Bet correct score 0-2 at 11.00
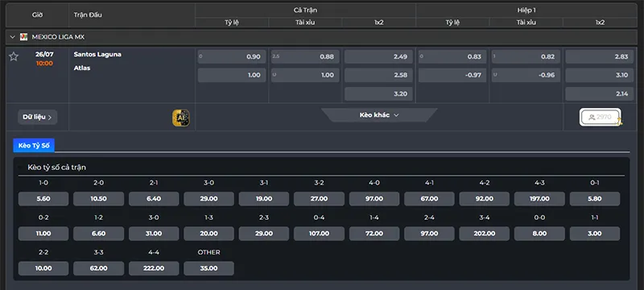Screen dimensions: 644x290 [x=43, y=234]
